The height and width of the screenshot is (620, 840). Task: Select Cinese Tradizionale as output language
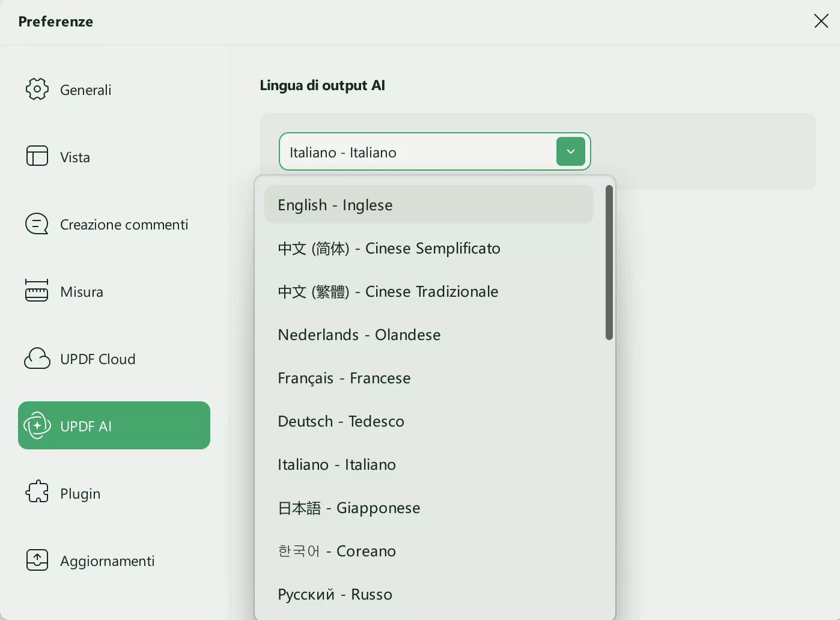[429, 291]
